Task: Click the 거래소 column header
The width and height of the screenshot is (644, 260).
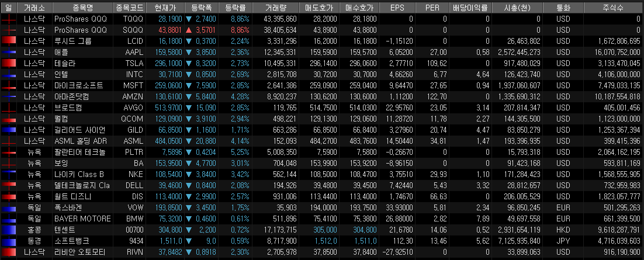Action: 34,7
